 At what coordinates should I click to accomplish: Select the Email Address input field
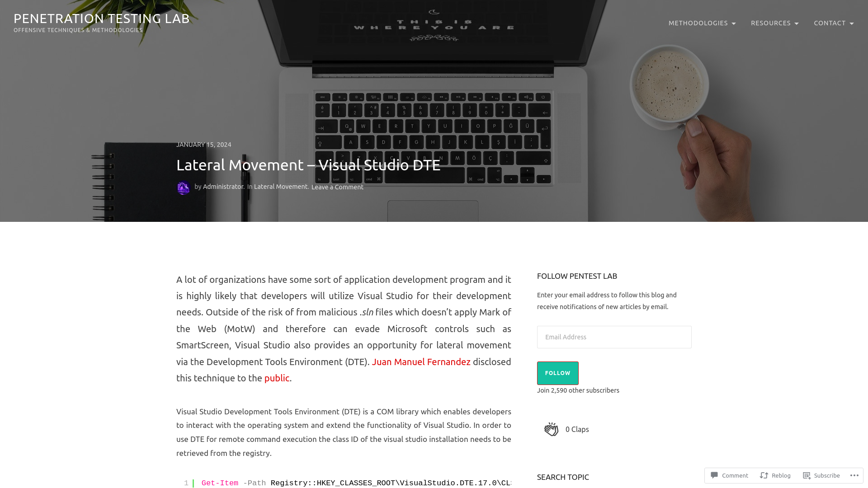614,337
